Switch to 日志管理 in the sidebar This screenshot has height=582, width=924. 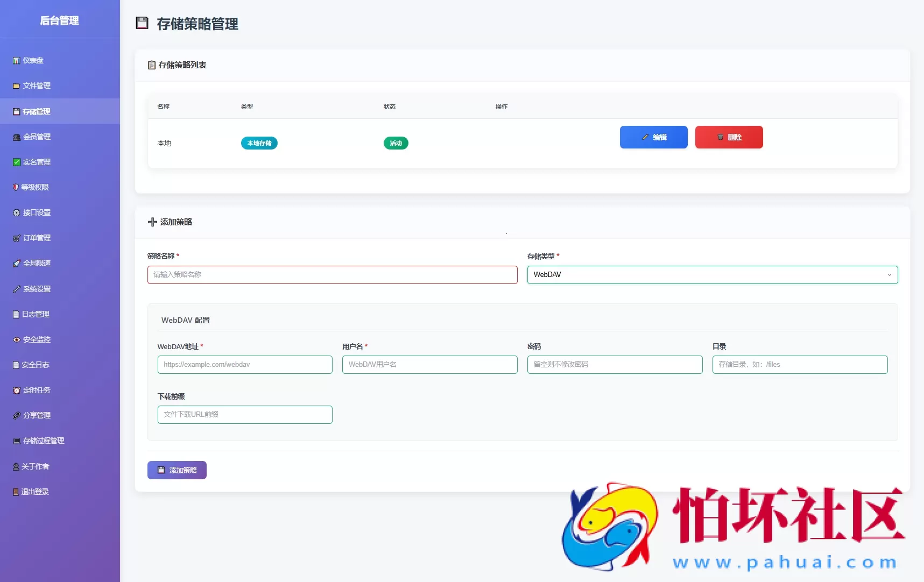(36, 314)
